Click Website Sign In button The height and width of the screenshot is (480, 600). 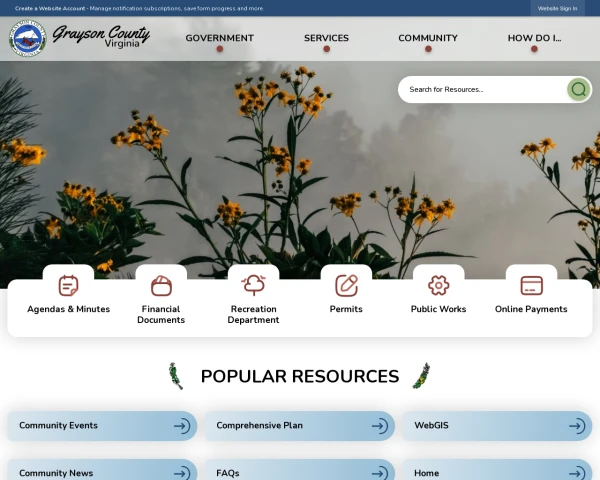[558, 8]
